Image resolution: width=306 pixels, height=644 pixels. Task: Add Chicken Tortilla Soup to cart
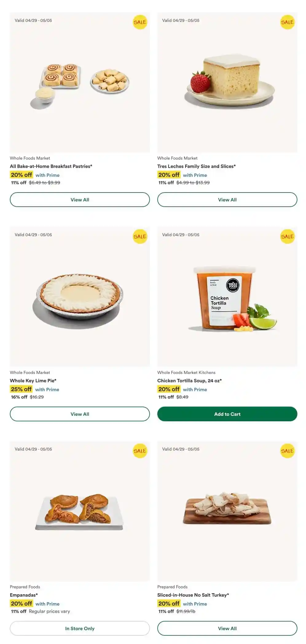tap(227, 414)
